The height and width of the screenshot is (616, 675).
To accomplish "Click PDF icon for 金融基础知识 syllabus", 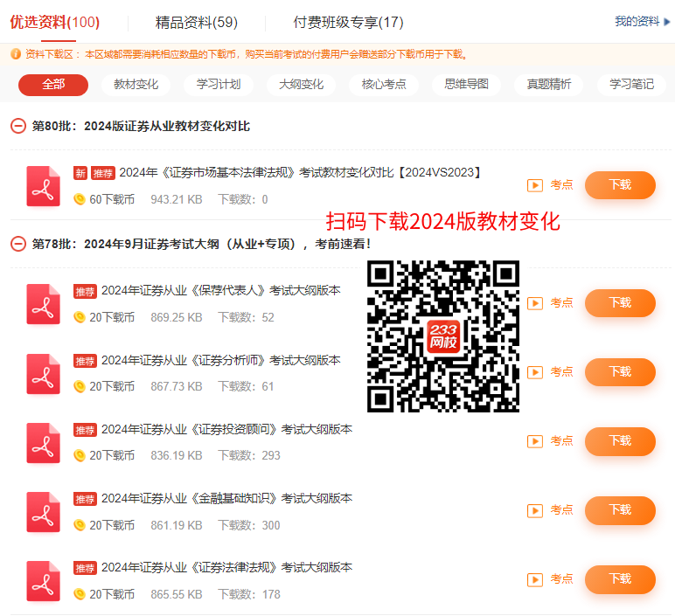I will point(43,511).
